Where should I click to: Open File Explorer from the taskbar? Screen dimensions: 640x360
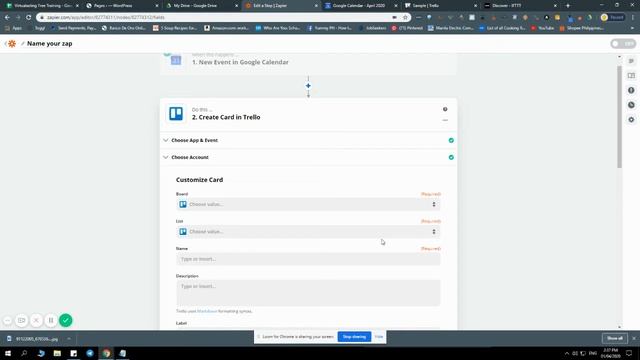point(57,353)
